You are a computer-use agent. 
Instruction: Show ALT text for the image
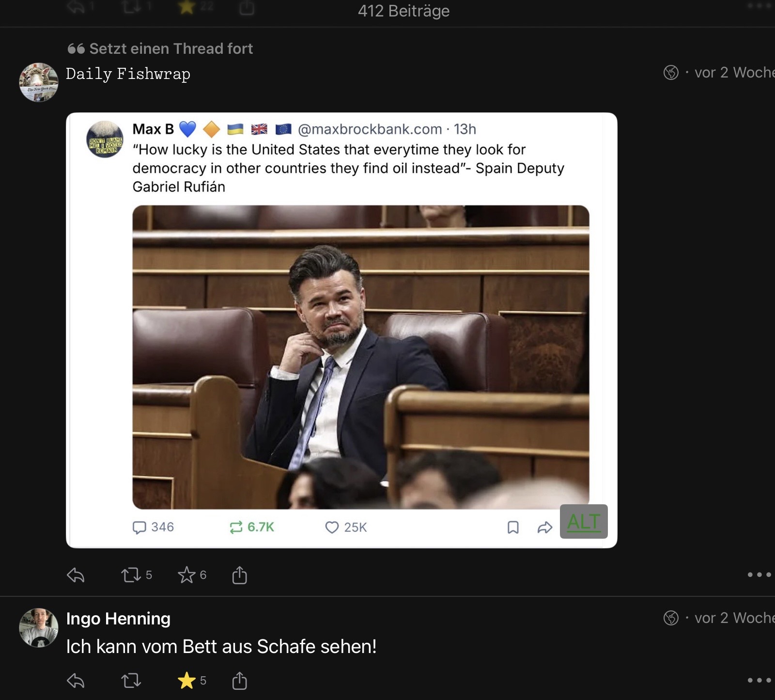[584, 522]
